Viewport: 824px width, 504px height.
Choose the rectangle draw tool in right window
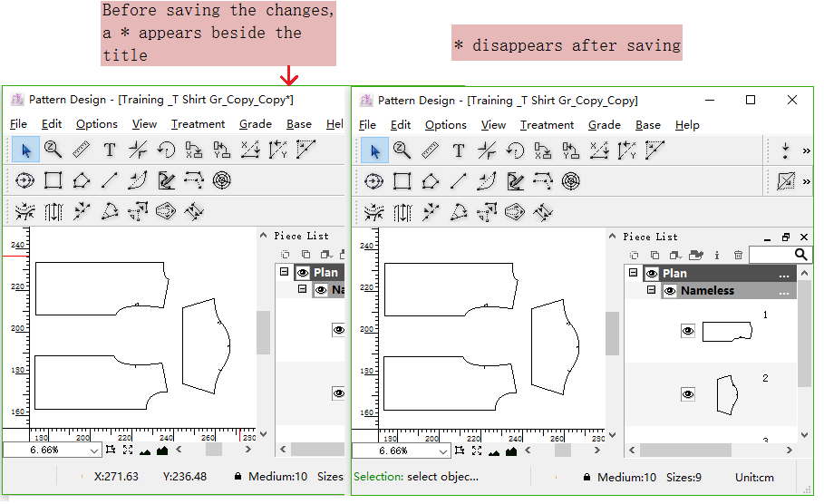coord(402,181)
